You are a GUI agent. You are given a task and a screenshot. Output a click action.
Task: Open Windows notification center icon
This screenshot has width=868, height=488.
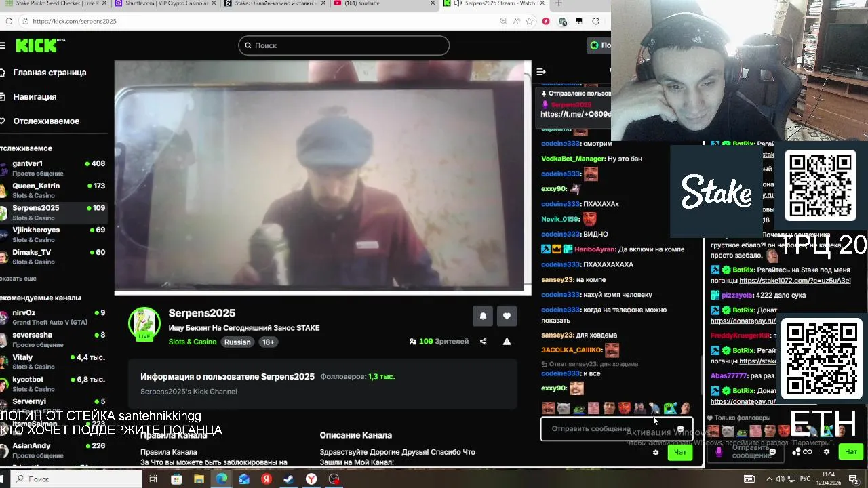(x=854, y=479)
